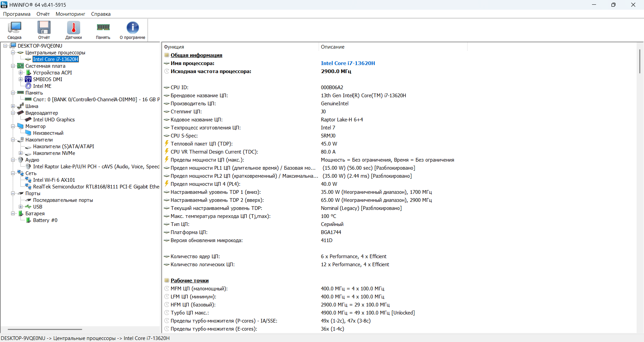Click the Raptor Lake-H 6+4 value
This screenshot has width=644, height=342.
click(342, 119)
